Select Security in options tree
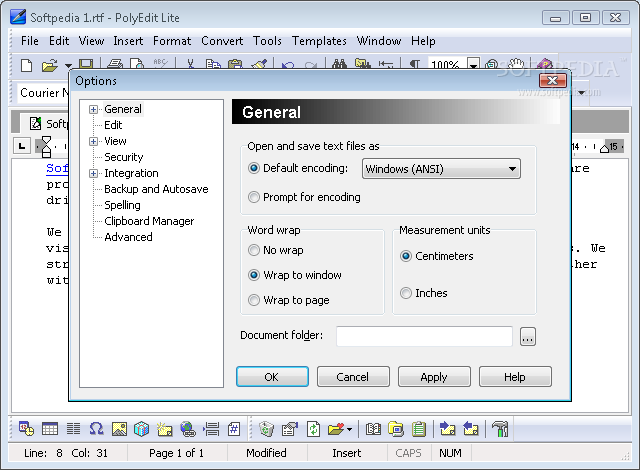 (124, 157)
